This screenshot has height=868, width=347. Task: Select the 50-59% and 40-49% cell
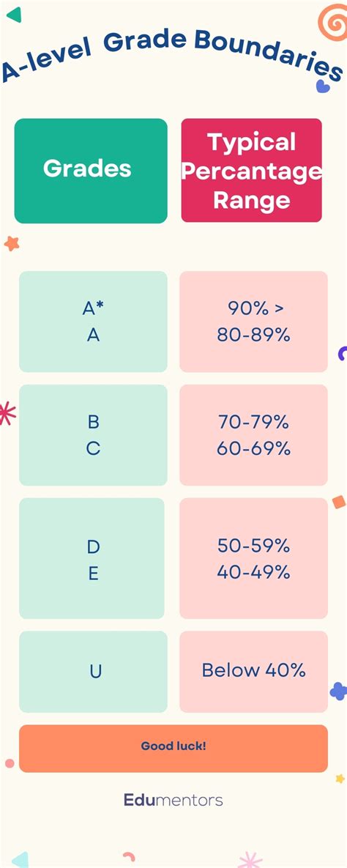[x=253, y=558]
